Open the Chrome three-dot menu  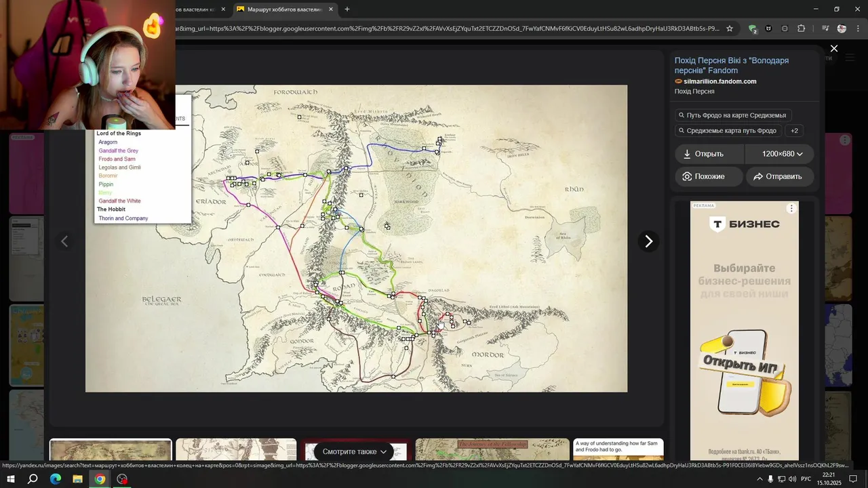(x=857, y=28)
